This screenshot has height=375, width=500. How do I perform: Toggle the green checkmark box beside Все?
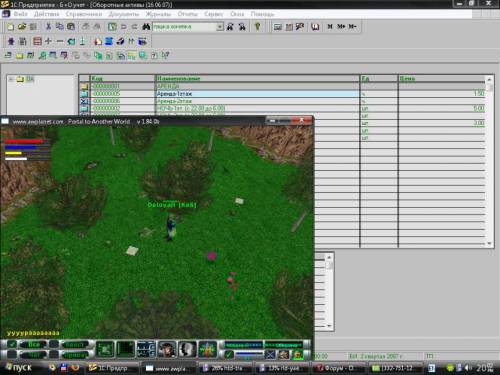pyautogui.click(x=12, y=344)
